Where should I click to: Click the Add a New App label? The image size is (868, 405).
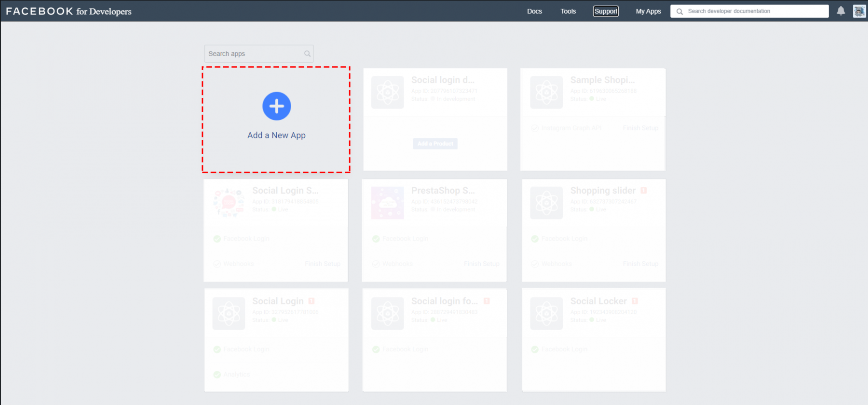coord(276,135)
